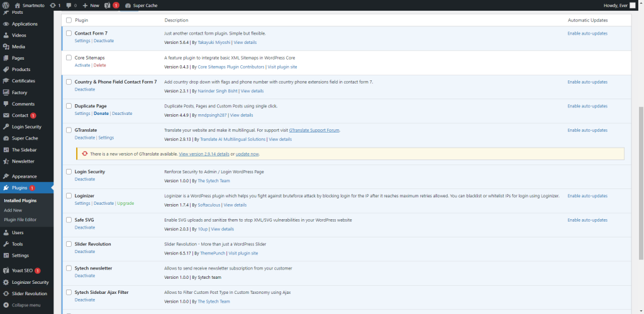Open the WordPress logo menu
The width and height of the screenshot is (644, 314).
[x=6, y=5]
